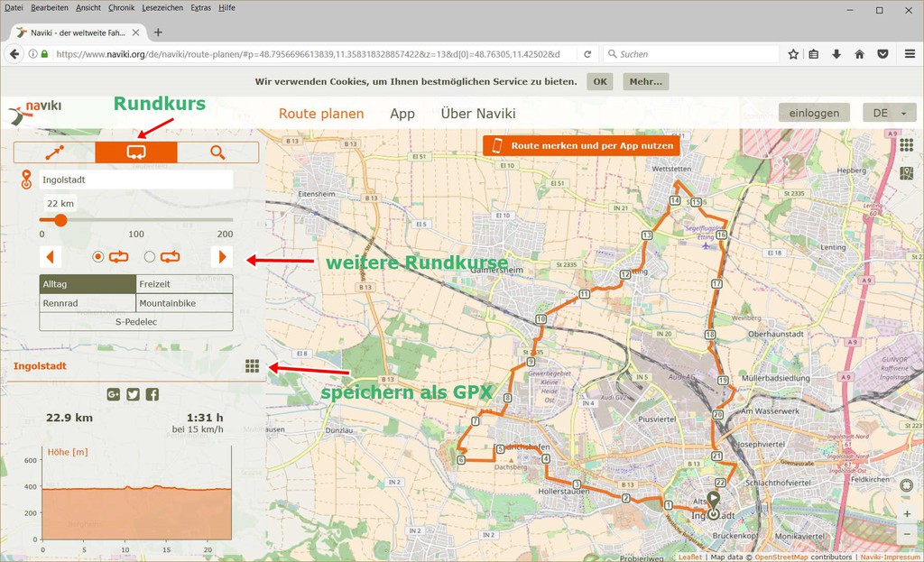Accept cookies with the OK button
Screen dimensions: 924x562
[600, 81]
